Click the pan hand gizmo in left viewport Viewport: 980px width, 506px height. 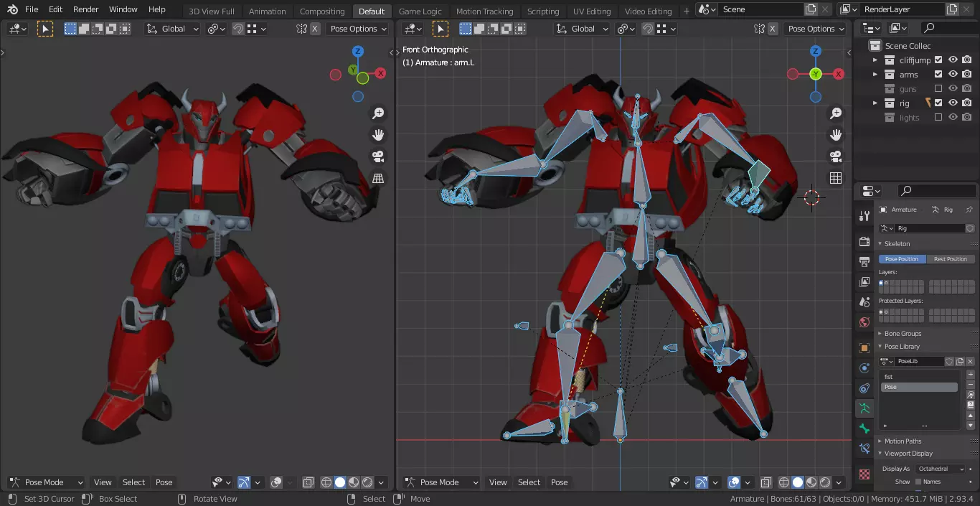[x=378, y=135]
